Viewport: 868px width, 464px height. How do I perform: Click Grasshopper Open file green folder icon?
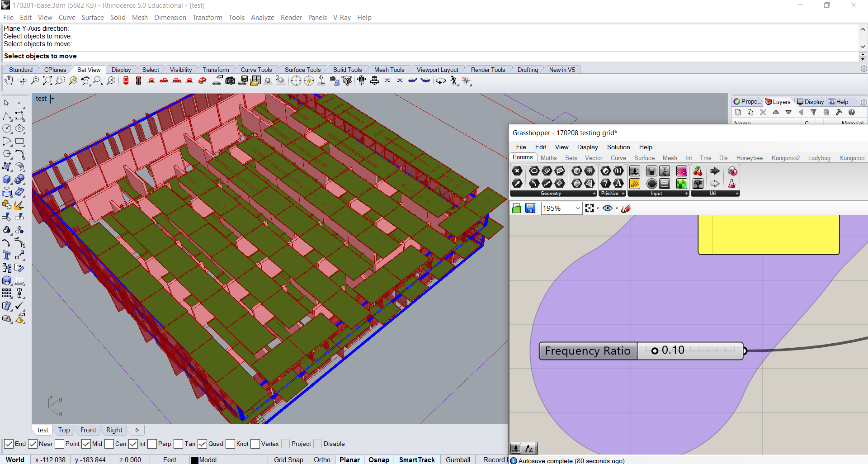(x=517, y=208)
